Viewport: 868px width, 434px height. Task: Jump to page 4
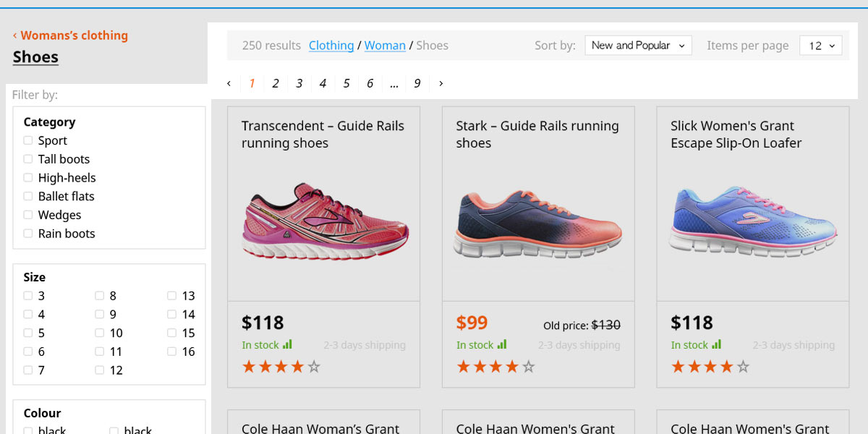[x=323, y=83]
